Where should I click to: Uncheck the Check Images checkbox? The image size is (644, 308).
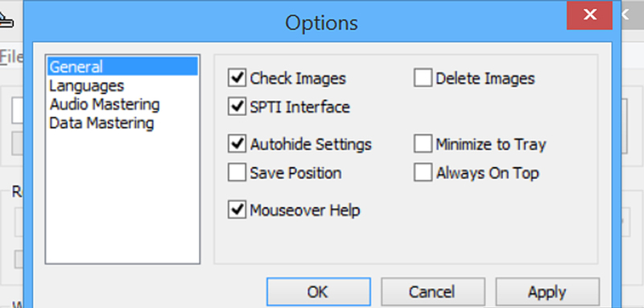[x=237, y=78]
